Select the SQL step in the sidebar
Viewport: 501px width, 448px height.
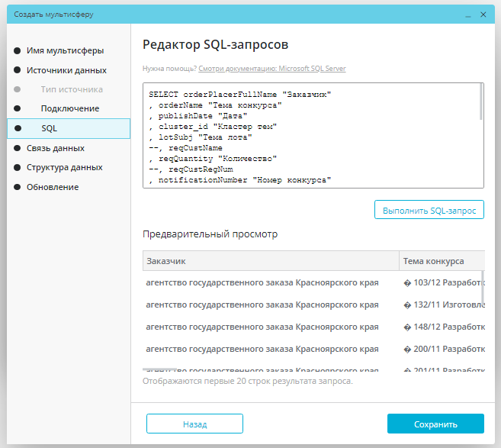(x=69, y=128)
